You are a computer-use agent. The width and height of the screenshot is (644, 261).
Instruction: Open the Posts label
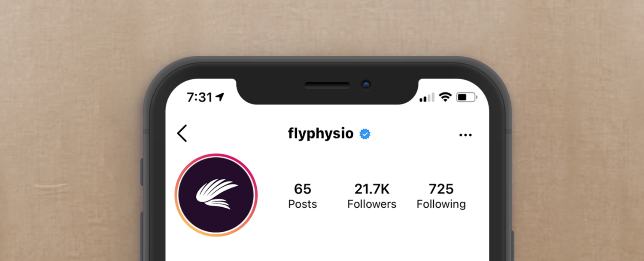(x=303, y=204)
